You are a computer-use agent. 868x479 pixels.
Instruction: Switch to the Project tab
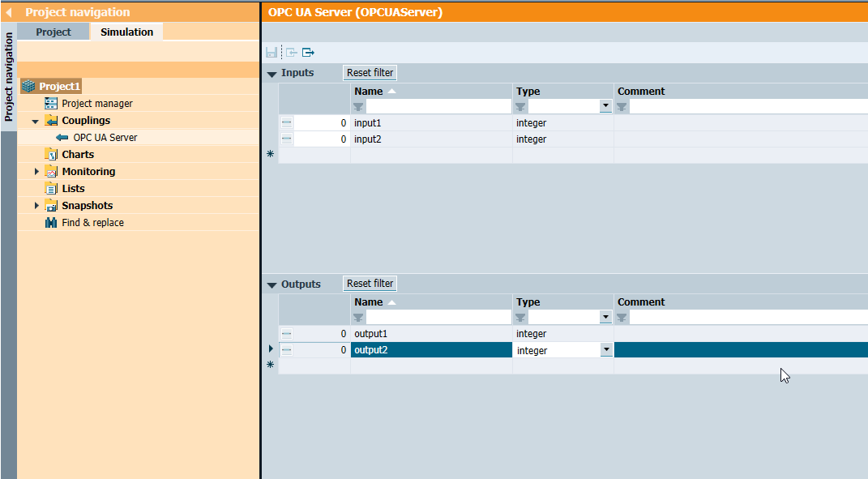53,32
